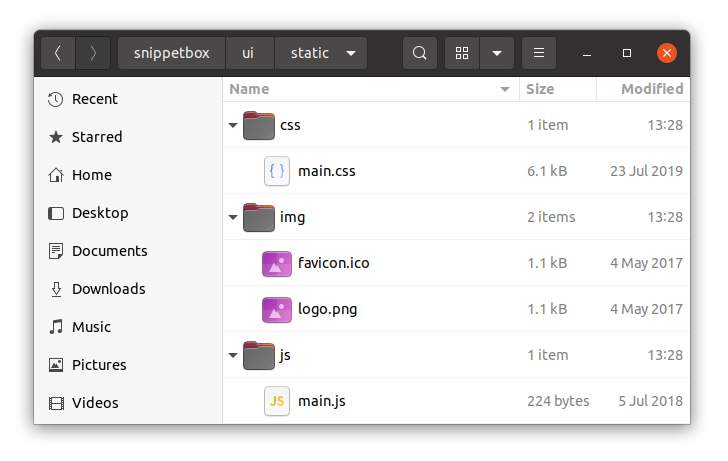The height and width of the screenshot is (461, 728).
Task: Go forward with the right arrow
Action: 93,53
